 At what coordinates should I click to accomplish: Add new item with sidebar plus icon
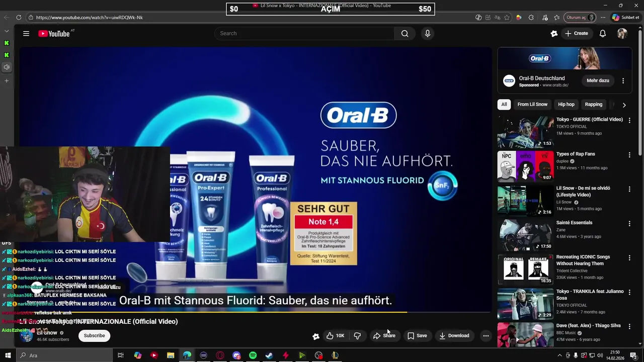click(7, 81)
